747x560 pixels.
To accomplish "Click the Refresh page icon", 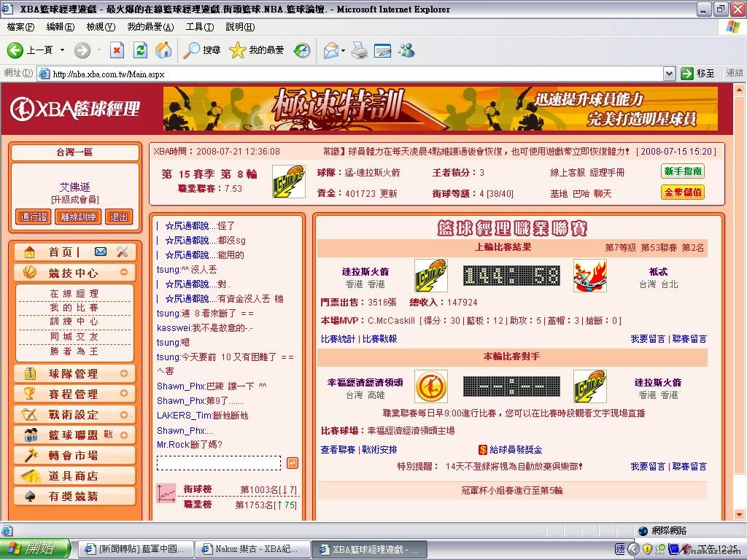I will (x=141, y=50).
